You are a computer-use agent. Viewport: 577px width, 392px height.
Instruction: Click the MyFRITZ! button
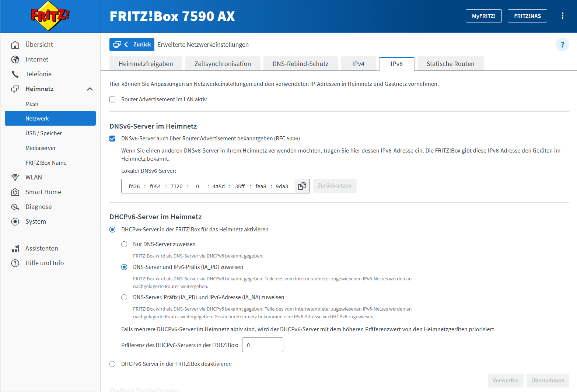(x=483, y=16)
